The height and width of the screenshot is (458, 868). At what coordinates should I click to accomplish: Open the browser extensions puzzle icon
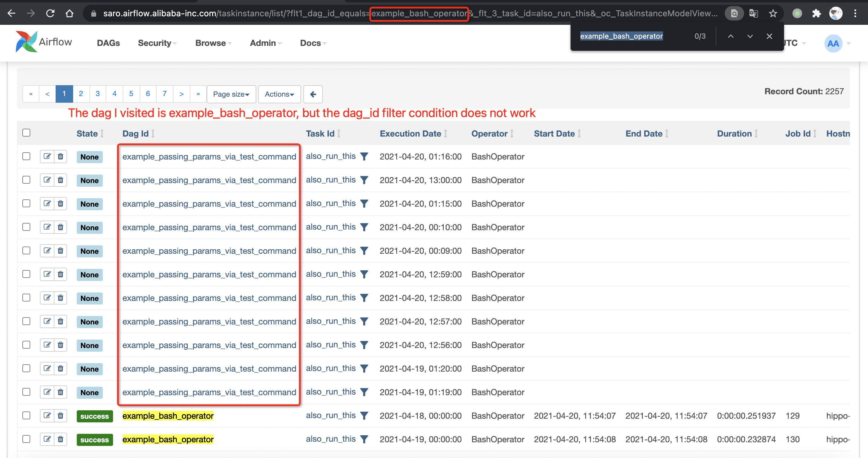(x=816, y=14)
